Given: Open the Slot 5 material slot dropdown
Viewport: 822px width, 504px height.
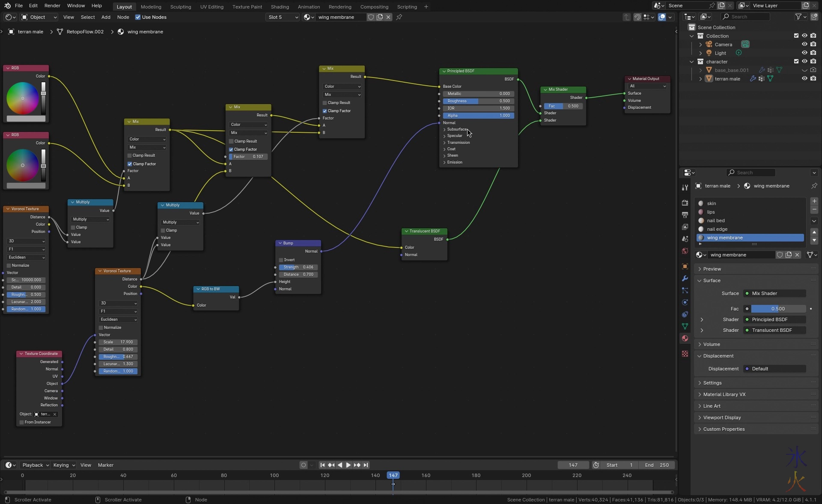Looking at the screenshot, I should pyautogui.click(x=283, y=17).
